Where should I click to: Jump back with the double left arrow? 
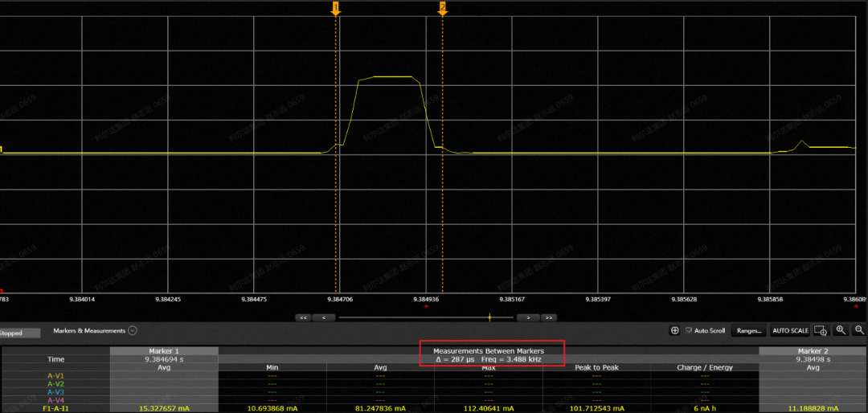[x=304, y=318]
